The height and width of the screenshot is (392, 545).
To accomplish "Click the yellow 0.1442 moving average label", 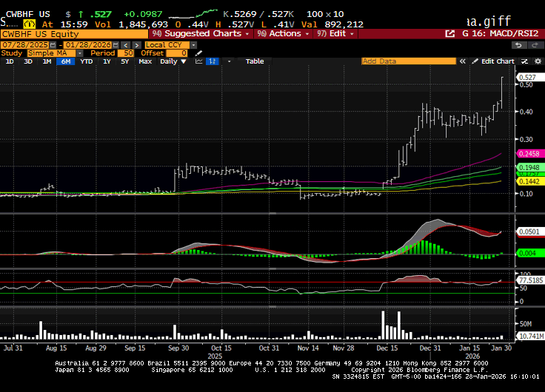I will (530, 182).
